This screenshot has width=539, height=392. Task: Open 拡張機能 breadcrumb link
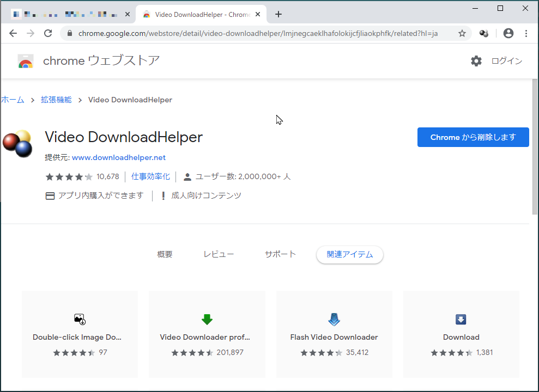coord(56,100)
